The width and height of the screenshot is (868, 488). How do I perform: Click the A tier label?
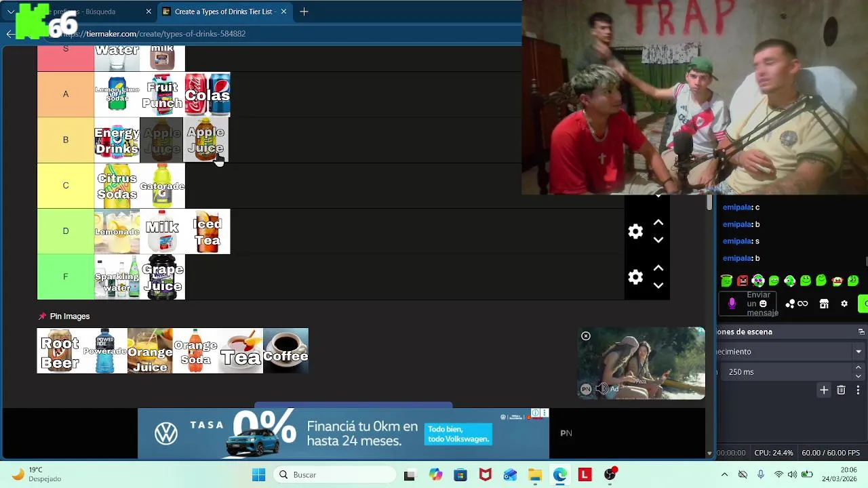pyautogui.click(x=66, y=95)
